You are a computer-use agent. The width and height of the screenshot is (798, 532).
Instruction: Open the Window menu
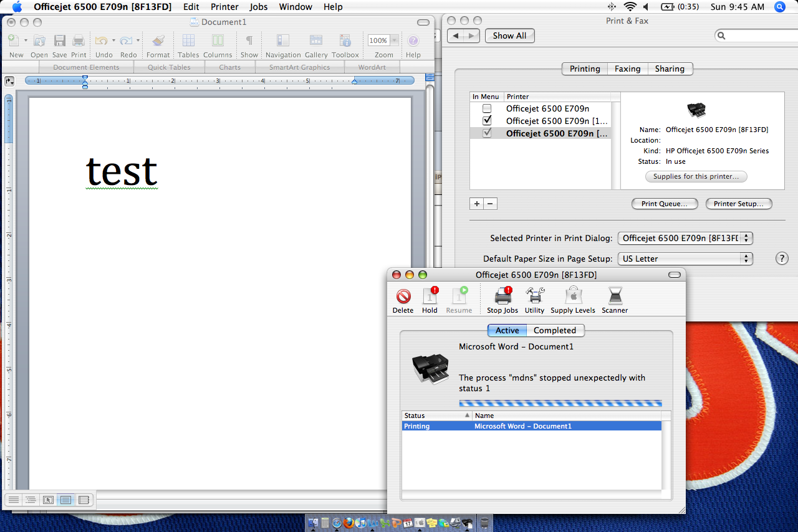(296, 7)
